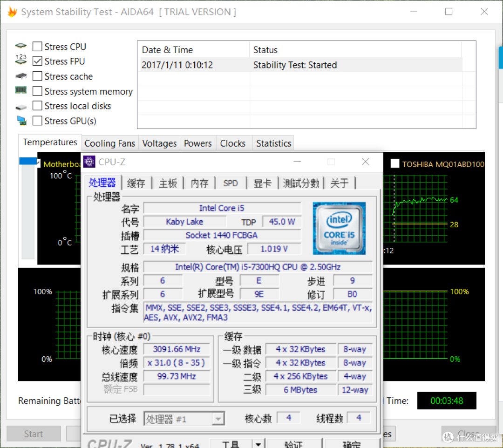Select the 显卡 tab in CPU-Z
The image size is (503, 448).
tap(262, 183)
